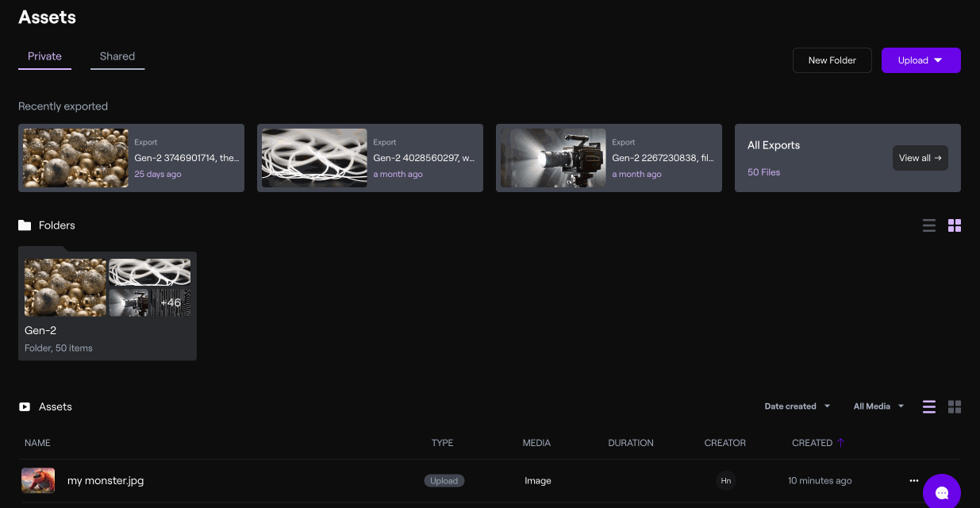
Task: Click View all exports button
Action: 920,158
